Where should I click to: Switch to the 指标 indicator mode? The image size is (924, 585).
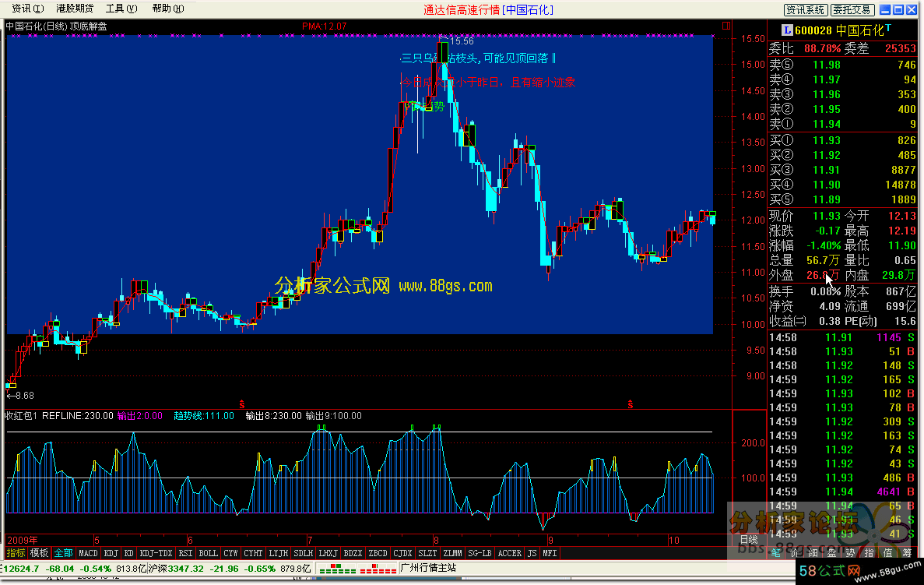point(16,553)
